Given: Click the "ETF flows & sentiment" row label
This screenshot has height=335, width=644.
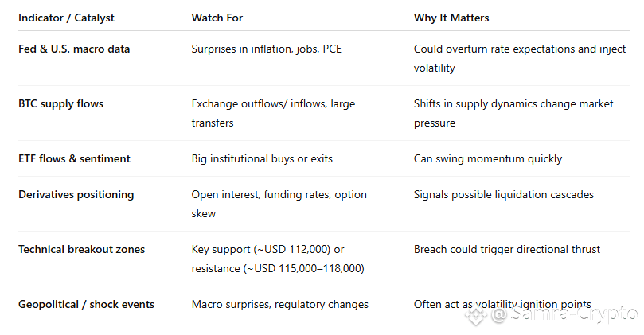Looking at the screenshot, I should (x=74, y=158).
